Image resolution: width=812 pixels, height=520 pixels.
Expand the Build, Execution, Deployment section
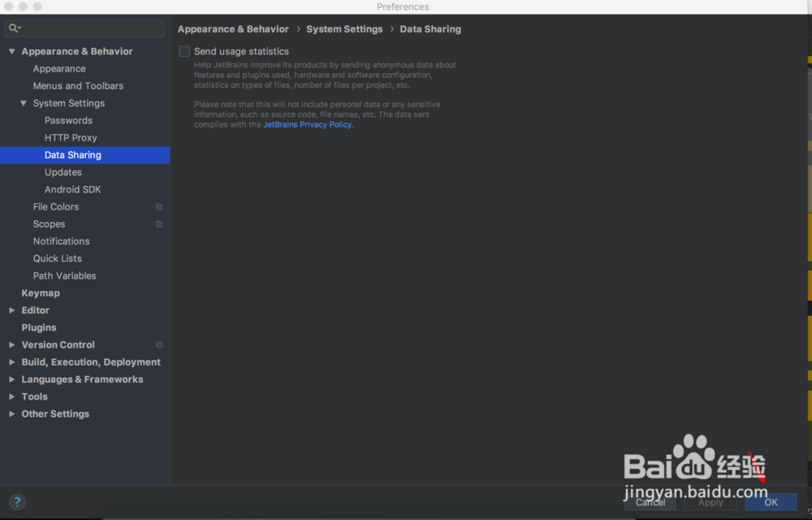(x=11, y=362)
